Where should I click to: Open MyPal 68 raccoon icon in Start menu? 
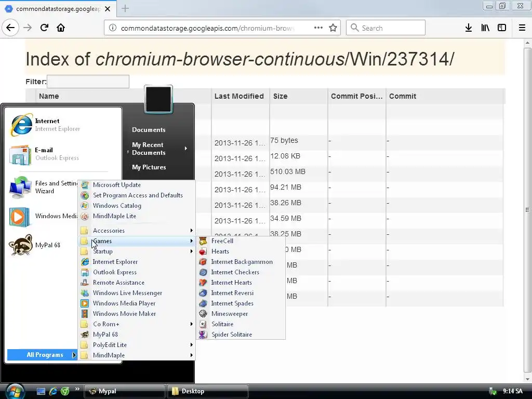42,245
